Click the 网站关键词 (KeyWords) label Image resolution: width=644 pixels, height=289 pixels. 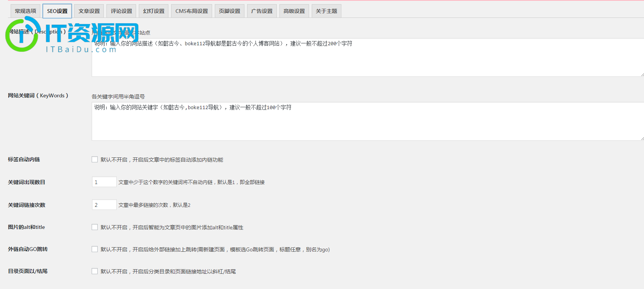pos(38,95)
